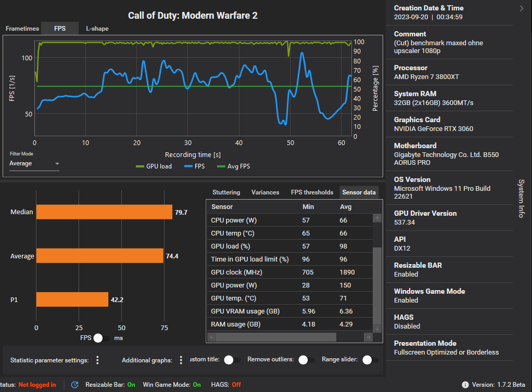Click the GPU Driver Version 537.34
Image resolution: width=532 pixels, height=392 pixels.
click(x=404, y=223)
